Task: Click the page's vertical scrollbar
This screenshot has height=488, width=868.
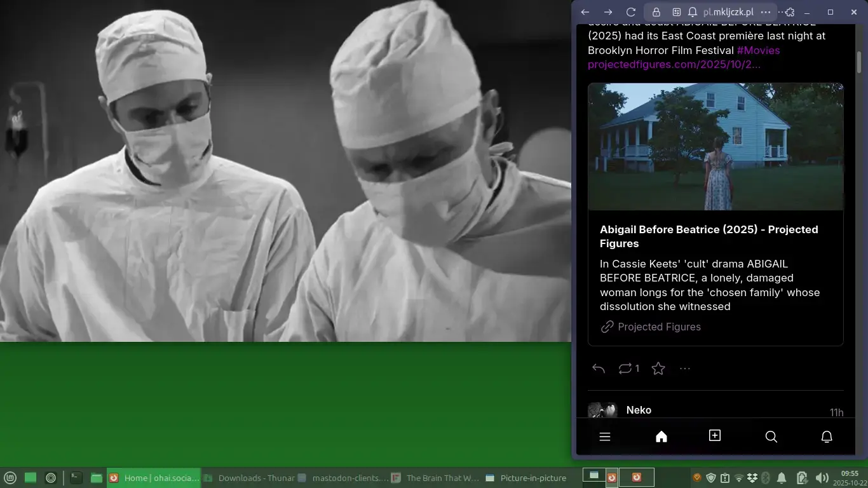Action: tap(859, 62)
